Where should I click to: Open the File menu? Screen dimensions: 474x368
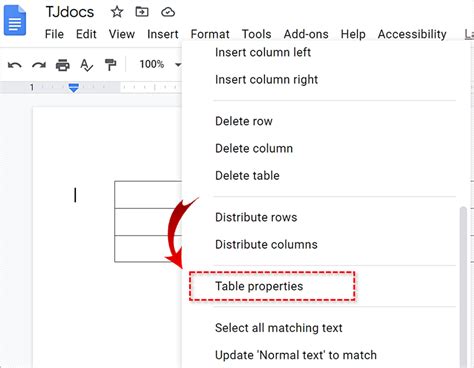pos(54,34)
